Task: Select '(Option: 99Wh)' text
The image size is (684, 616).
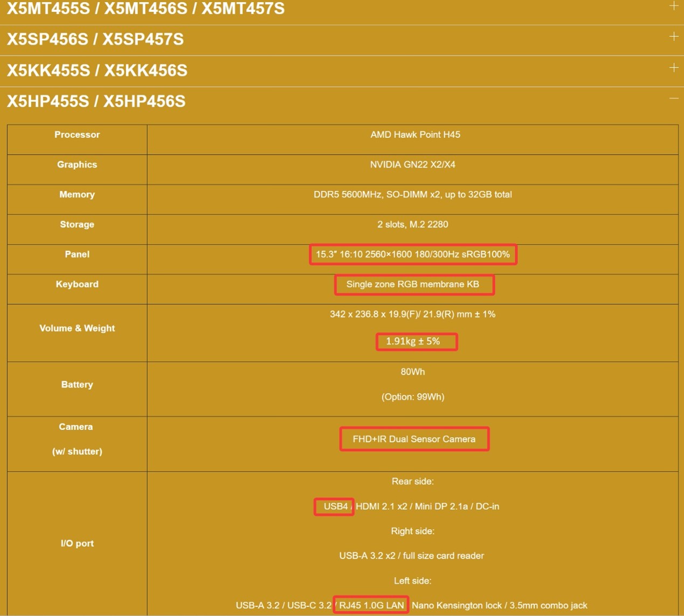Action: click(x=413, y=397)
